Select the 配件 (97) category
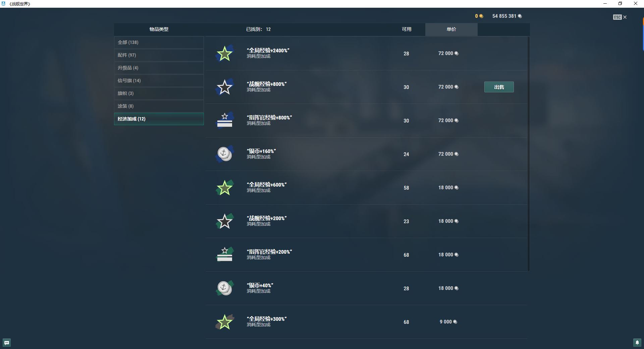This screenshot has height=349, width=644. tap(159, 55)
